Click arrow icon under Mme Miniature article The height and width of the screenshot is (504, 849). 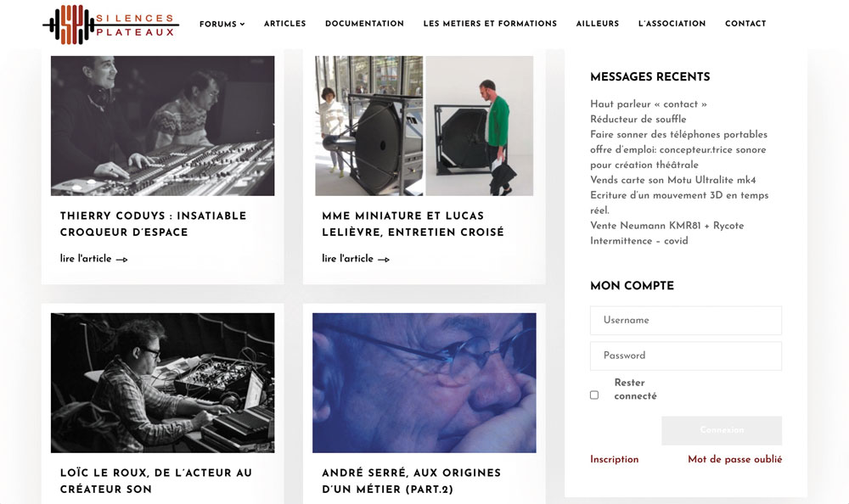click(x=384, y=260)
